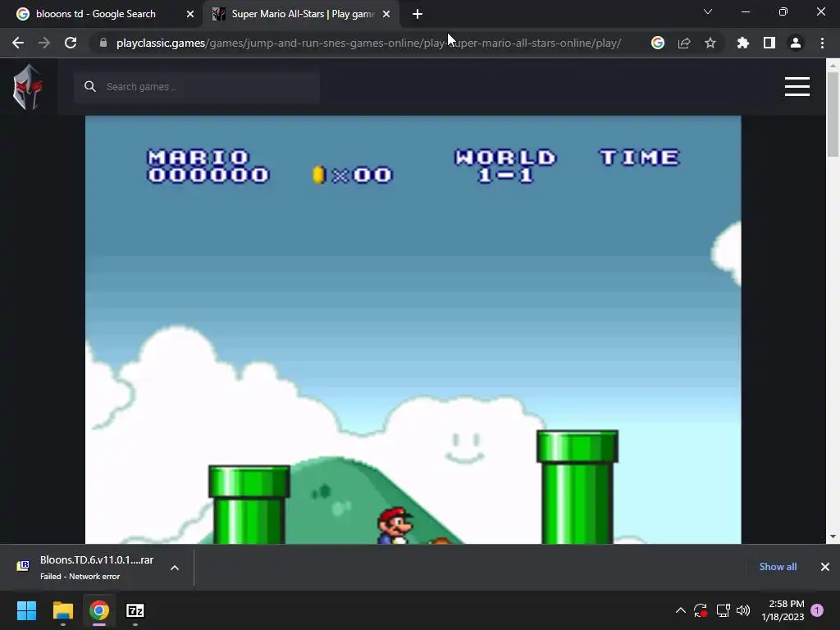Image resolution: width=840 pixels, height=630 pixels.
Task: Open the clock showing 2:58 PM
Action: [x=783, y=610]
